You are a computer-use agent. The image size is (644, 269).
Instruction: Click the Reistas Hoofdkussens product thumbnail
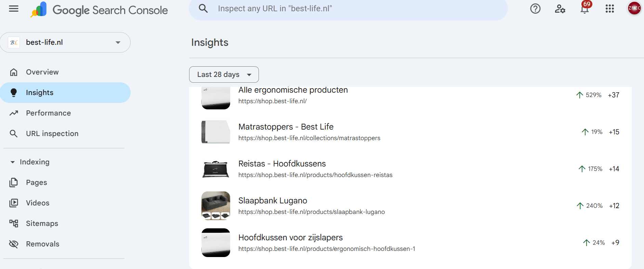click(x=215, y=169)
